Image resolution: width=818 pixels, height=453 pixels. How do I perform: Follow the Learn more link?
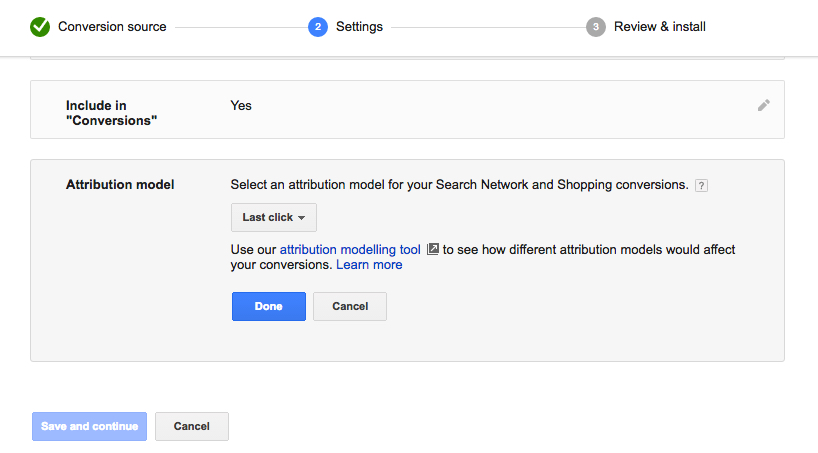[x=369, y=265]
